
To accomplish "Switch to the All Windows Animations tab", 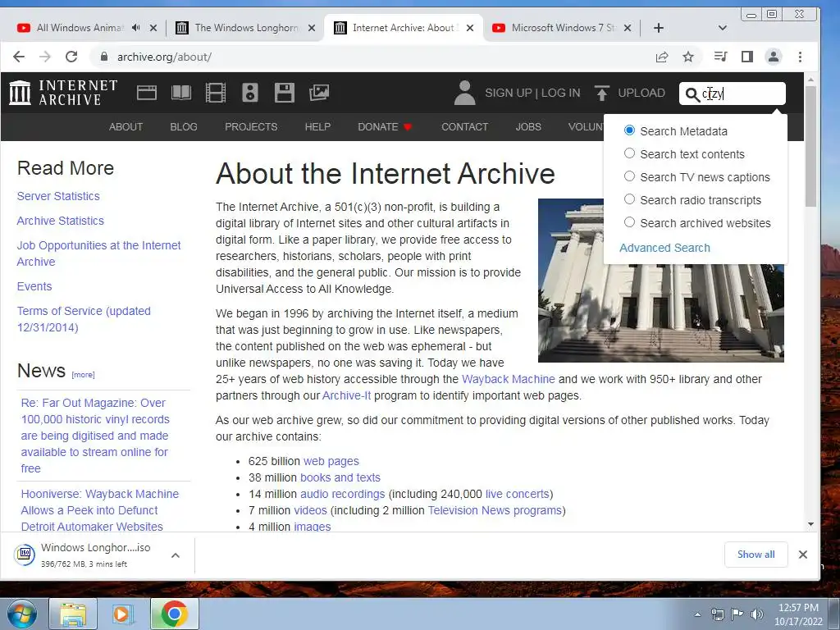I will [x=80, y=28].
